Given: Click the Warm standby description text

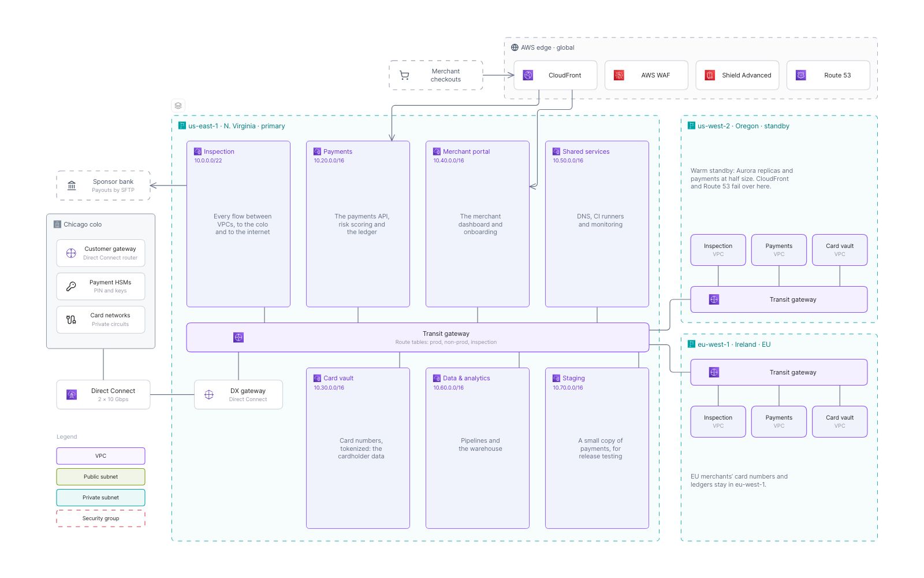Looking at the screenshot, I should (742, 179).
